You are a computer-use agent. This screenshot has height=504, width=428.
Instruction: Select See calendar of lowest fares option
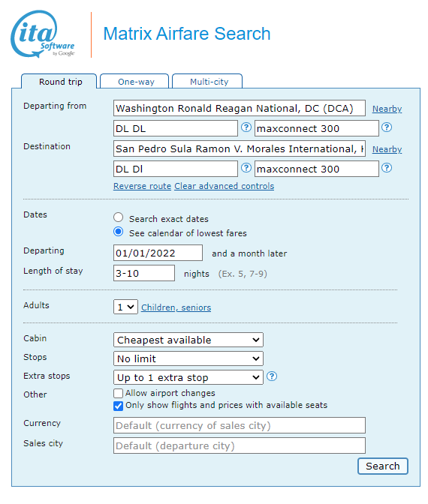pos(118,232)
